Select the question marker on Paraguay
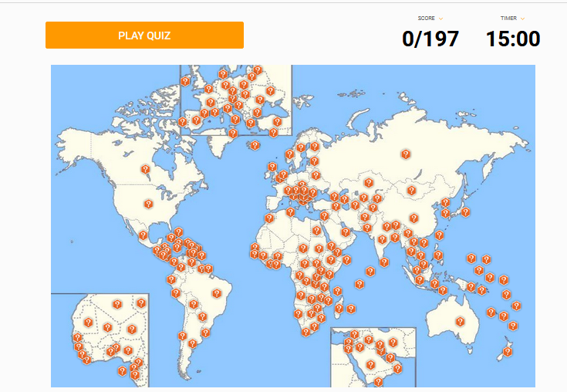 pos(202,317)
